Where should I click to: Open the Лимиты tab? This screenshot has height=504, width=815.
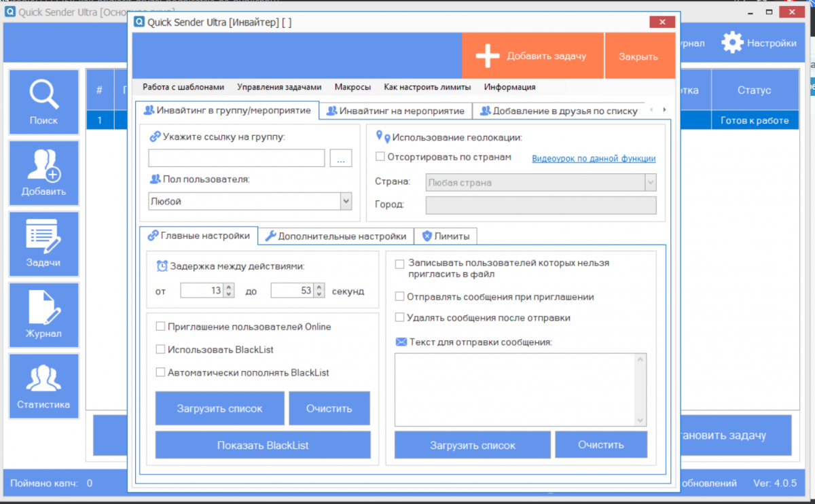pos(446,236)
